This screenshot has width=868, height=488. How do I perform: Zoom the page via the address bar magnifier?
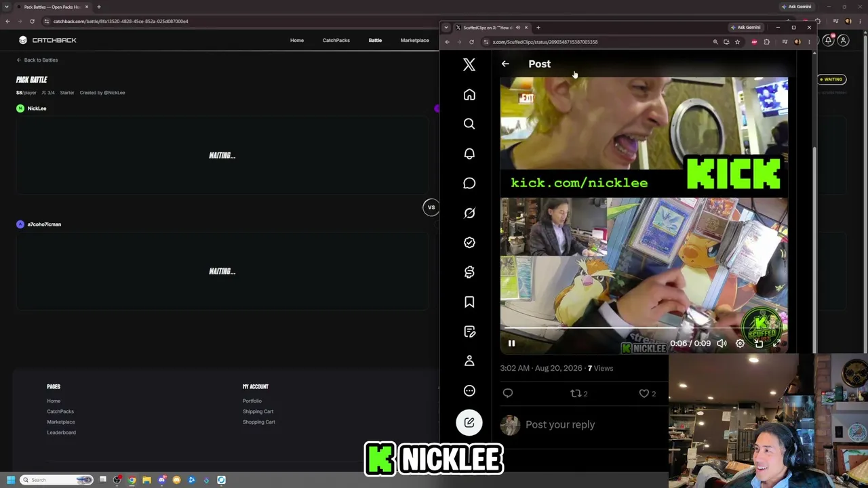pos(715,42)
